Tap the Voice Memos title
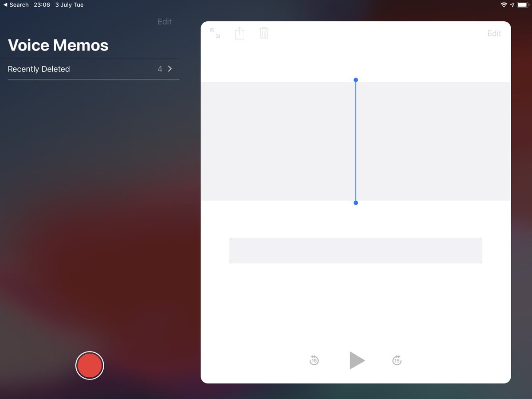 [x=58, y=45]
